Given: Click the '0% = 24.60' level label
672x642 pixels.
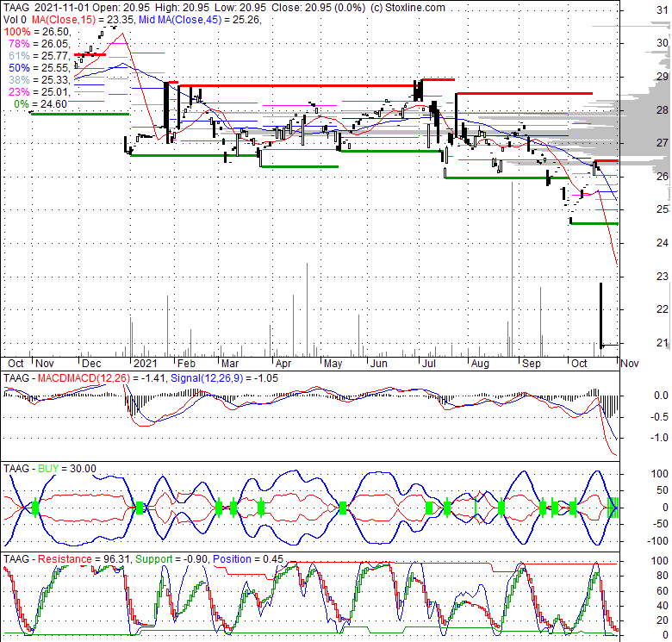Looking at the screenshot, I should coord(40,104).
